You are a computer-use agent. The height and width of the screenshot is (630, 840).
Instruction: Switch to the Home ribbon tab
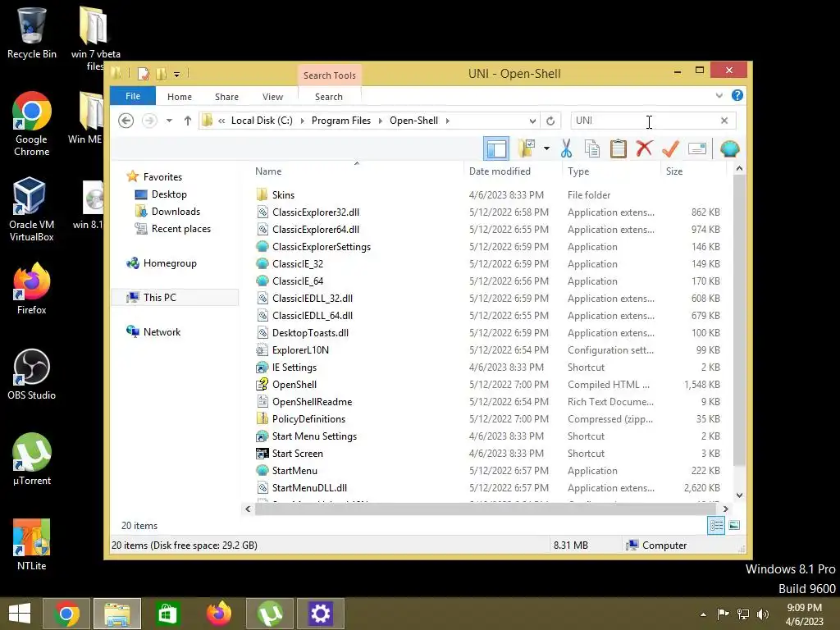point(180,97)
